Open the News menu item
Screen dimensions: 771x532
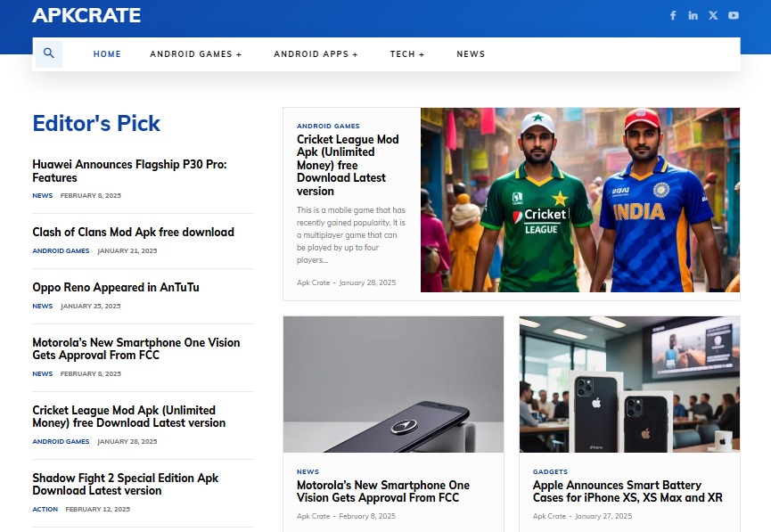471,54
